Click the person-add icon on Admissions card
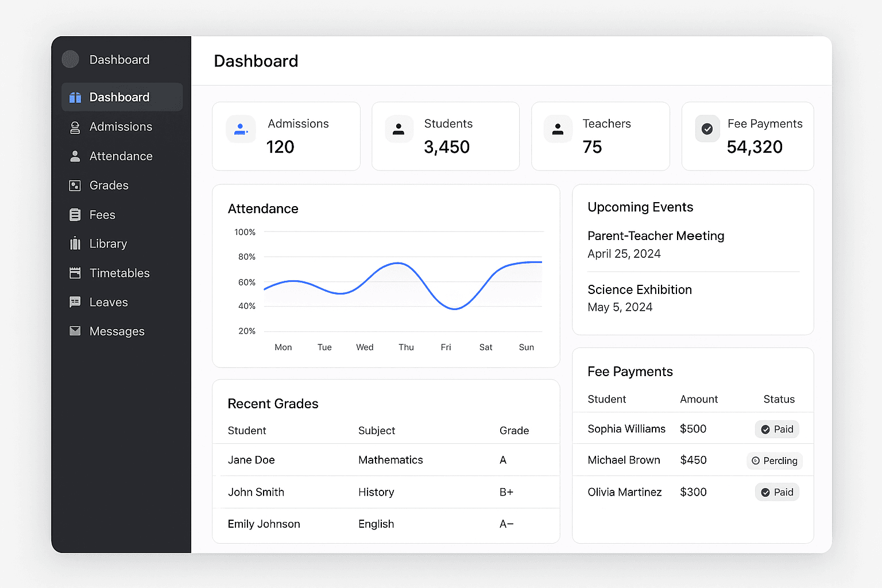This screenshot has width=882, height=588. pyautogui.click(x=241, y=129)
